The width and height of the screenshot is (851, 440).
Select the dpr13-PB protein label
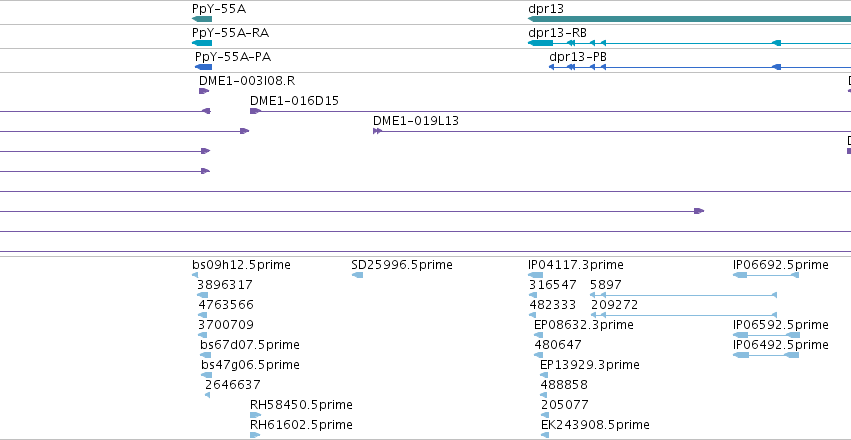578,57
